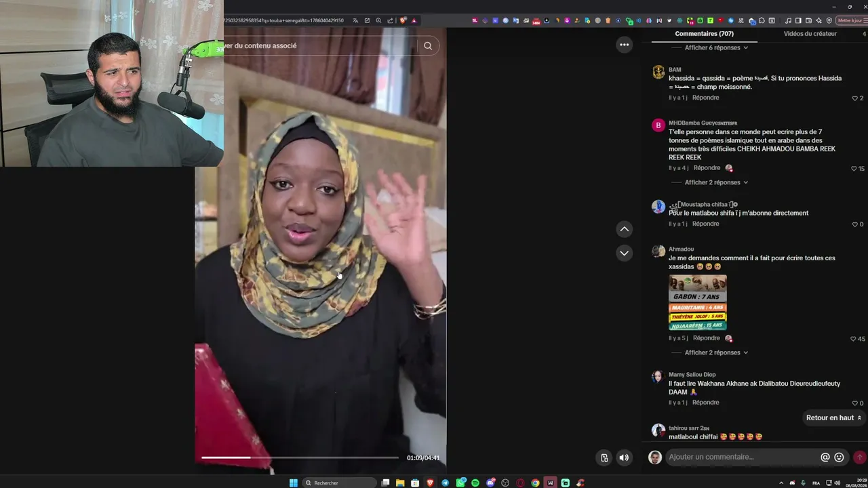Click the username 'Mamy Saliou Diop'
This screenshot has height=488, width=868.
692,375
